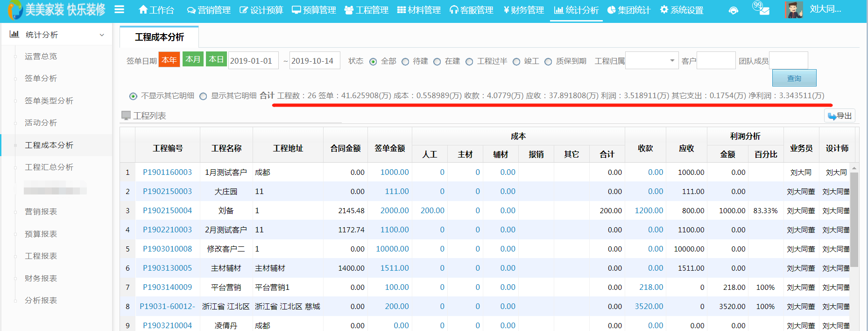Open 客服管理 headset icon menu

pos(453,10)
